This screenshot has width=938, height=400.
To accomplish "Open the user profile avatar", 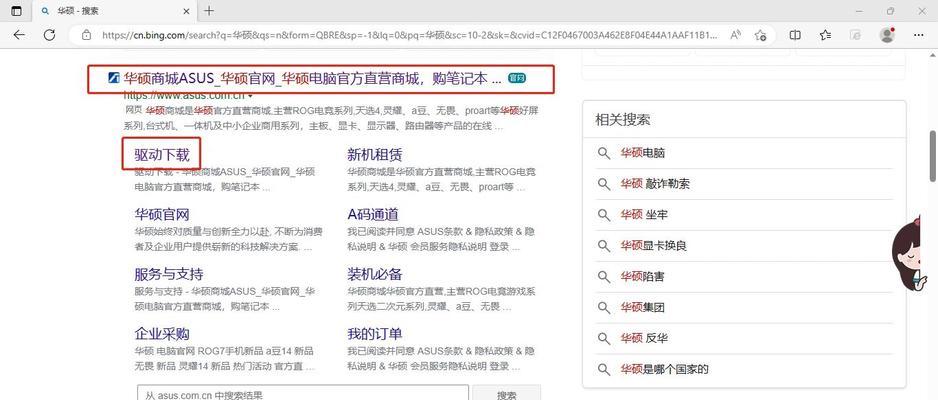I will 887,35.
